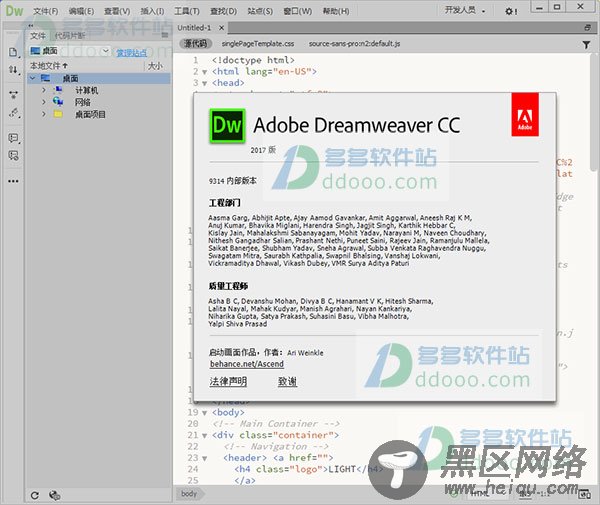Switch to the 代码片断 snippets tab
The width and height of the screenshot is (600, 505).
coord(69,36)
